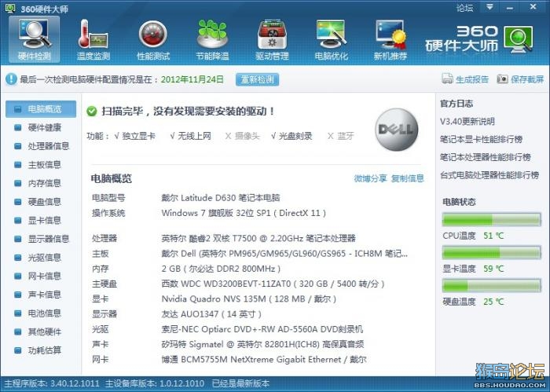Open the 电脑优化 computer optimization

(331, 39)
